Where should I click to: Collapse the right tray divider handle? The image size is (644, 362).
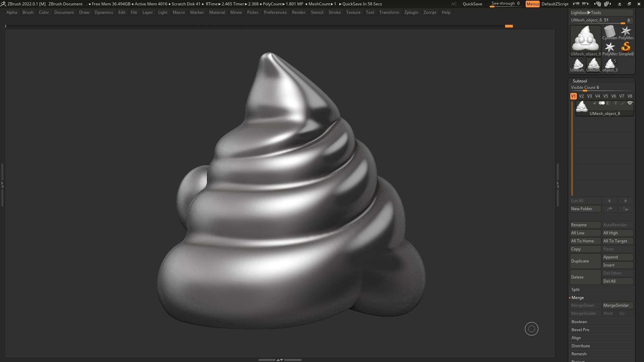pos(558,185)
